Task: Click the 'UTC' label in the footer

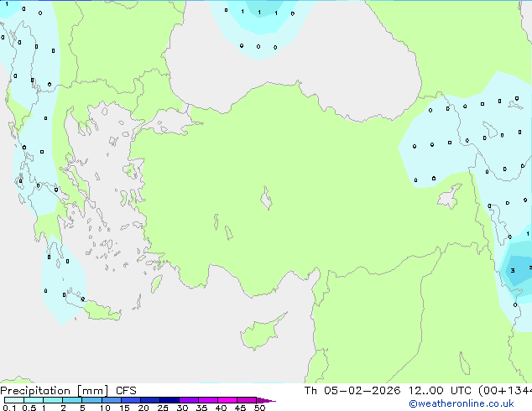Action: (461, 391)
